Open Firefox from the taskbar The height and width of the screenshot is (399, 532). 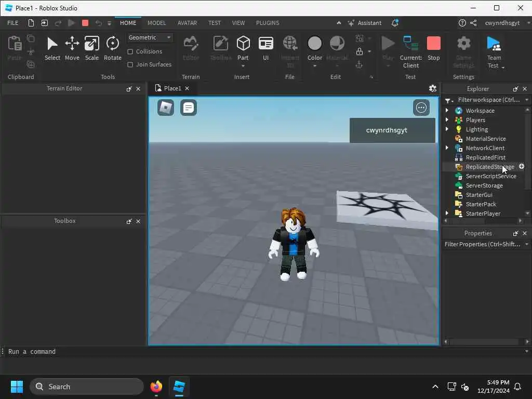[156, 387]
